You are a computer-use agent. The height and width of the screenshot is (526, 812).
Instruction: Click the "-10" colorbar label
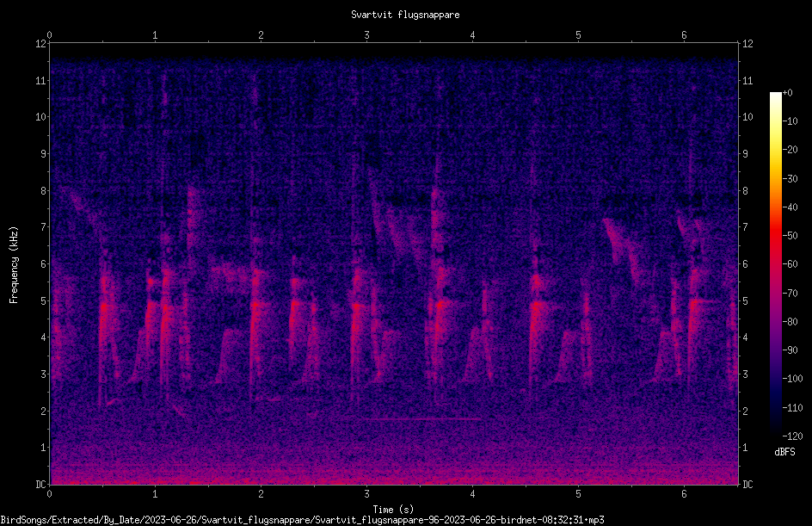click(790, 121)
